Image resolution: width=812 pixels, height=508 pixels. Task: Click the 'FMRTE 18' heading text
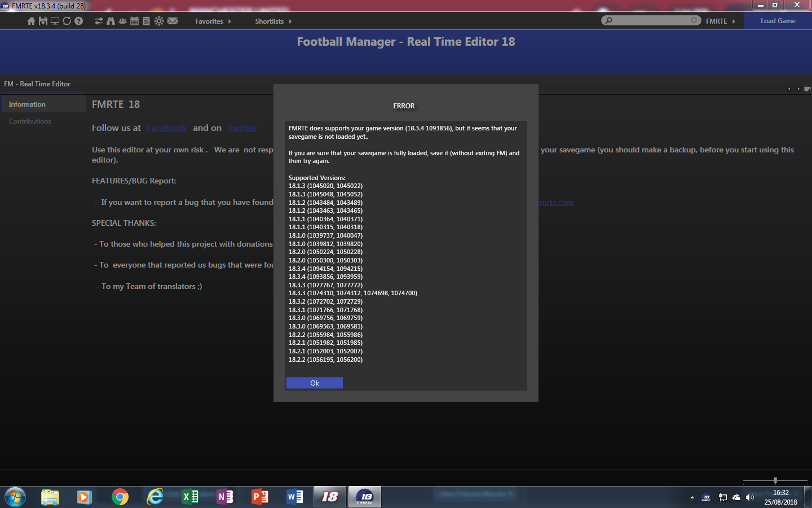(x=116, y=104)
